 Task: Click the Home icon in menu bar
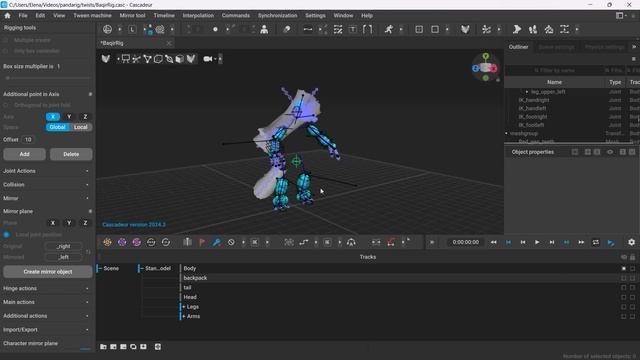coord(7,16)
